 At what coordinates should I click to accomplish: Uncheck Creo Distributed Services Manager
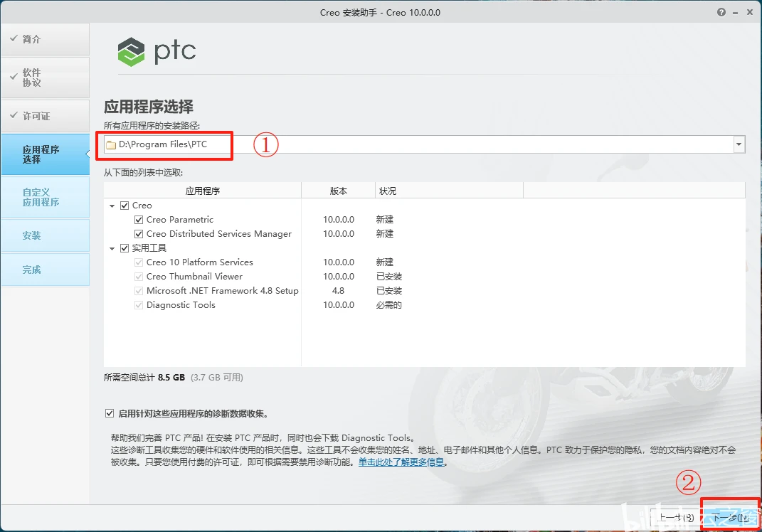click(138, 234)
